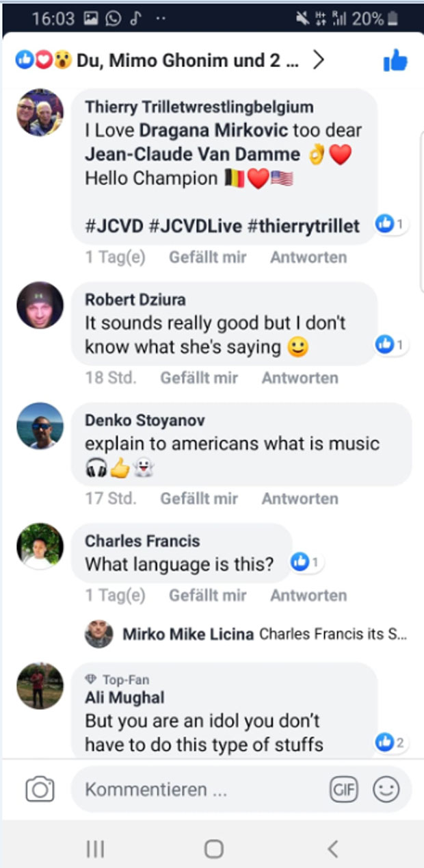Open the emoji smiley picker
The image size is (424, 868).
(x=386, y=790)
